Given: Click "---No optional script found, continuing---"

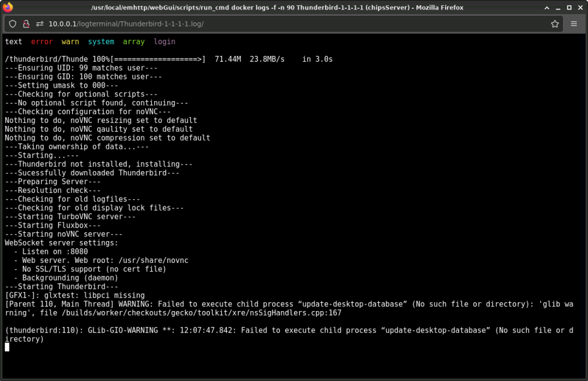Looking at the screenshot, I should pos(96,103).
